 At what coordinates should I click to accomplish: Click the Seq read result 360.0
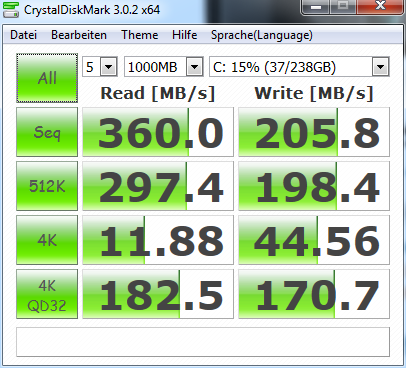[x=158, y=132]
